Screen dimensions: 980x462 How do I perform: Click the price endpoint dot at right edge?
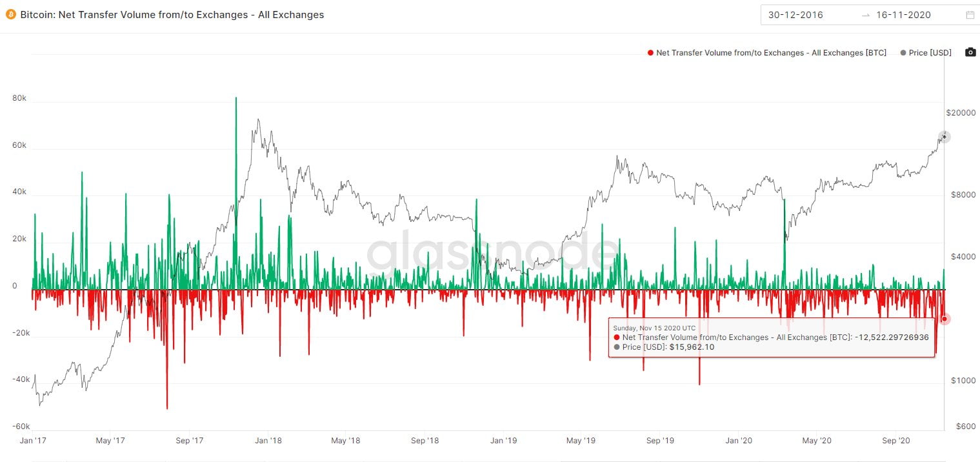pyautogui.click(x=944, y=137)
